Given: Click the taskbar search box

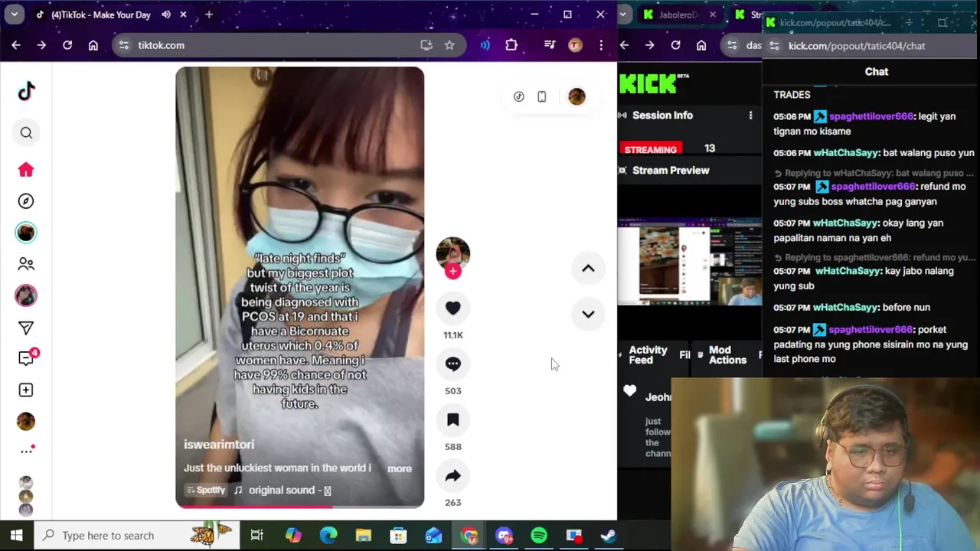Looking at the screenshot, I should tap(136, 536).
